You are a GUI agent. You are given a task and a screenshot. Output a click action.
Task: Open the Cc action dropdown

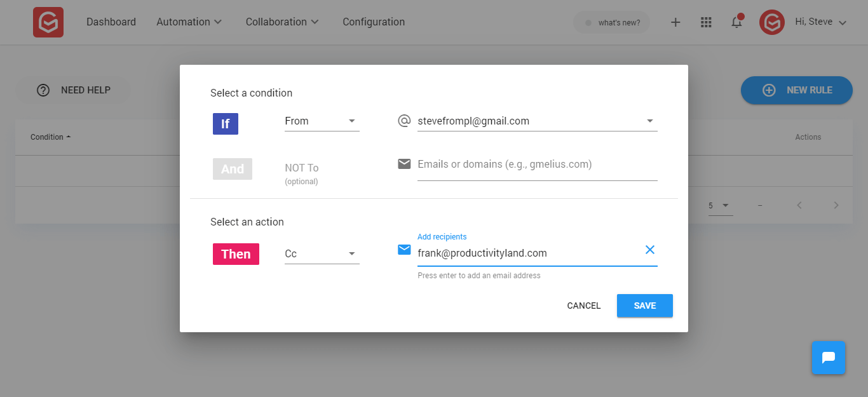[x=321, y=253]
